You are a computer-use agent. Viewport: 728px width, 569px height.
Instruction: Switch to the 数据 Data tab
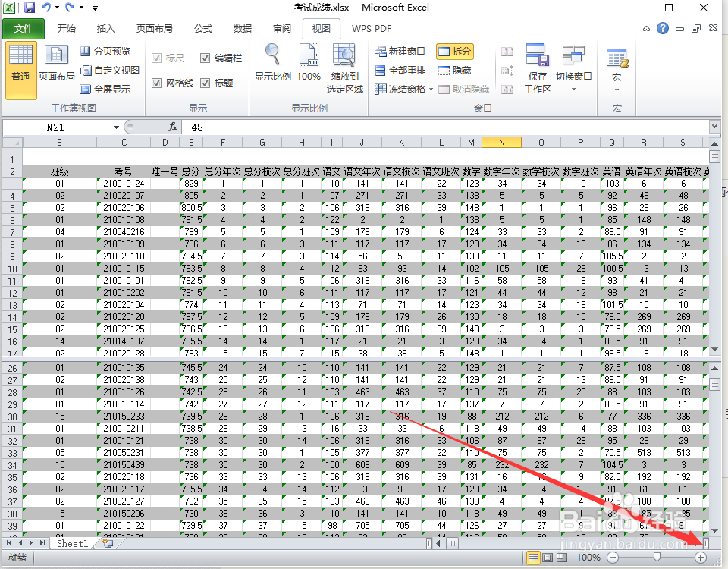pyautogui.click(x=243, y=28)
